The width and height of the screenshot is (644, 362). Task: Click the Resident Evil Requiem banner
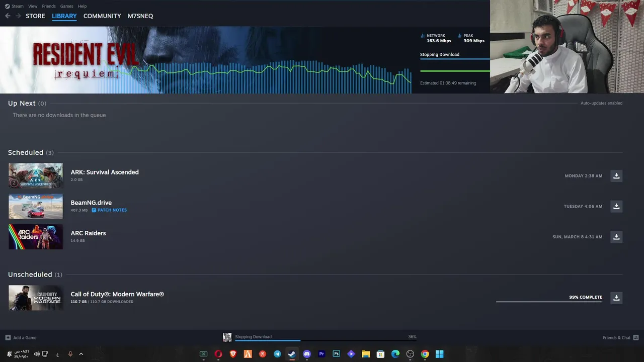click(x=206, y=60)
